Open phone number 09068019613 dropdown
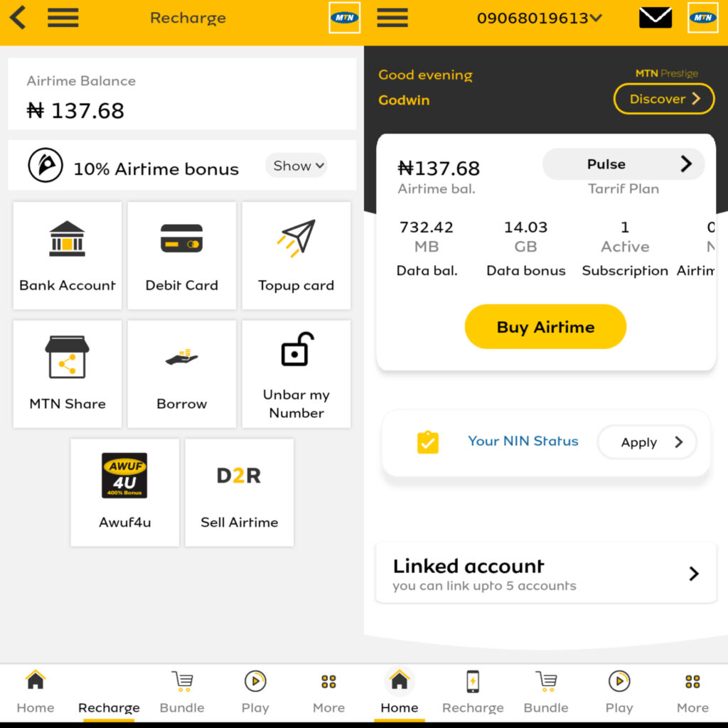 539,18
